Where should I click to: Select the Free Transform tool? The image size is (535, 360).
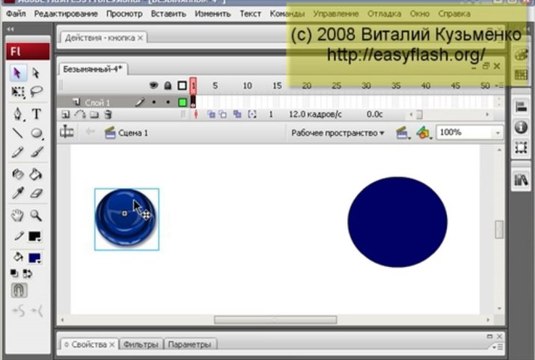click(17, 91)
